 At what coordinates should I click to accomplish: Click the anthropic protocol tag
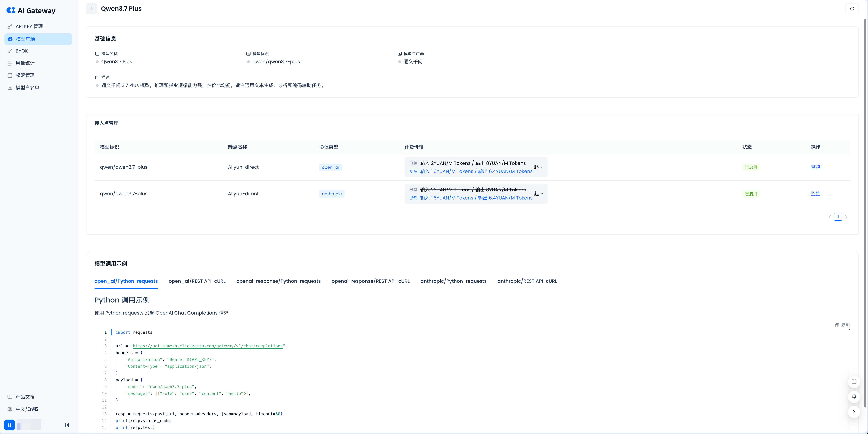click(x=332, y=194)
